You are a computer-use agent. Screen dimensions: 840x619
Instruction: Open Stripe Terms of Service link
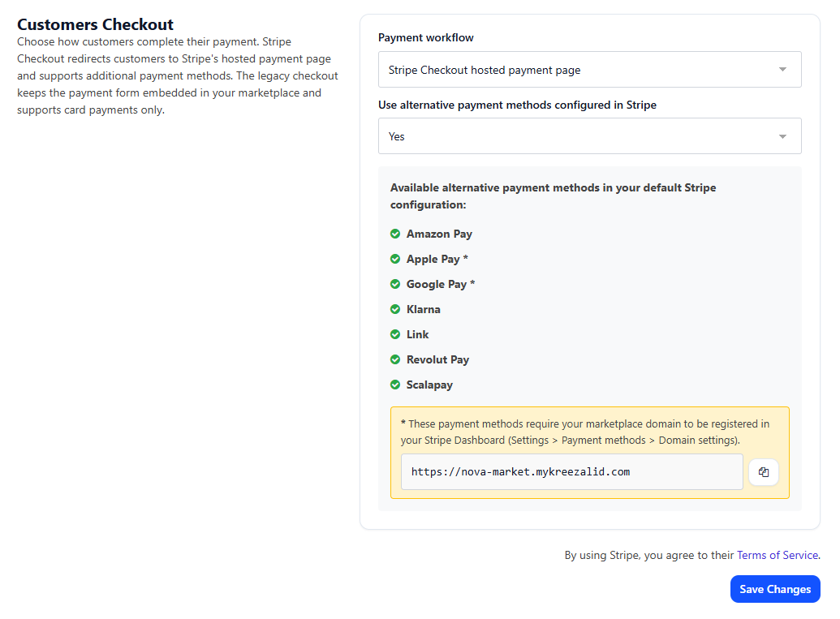[778, 555]
